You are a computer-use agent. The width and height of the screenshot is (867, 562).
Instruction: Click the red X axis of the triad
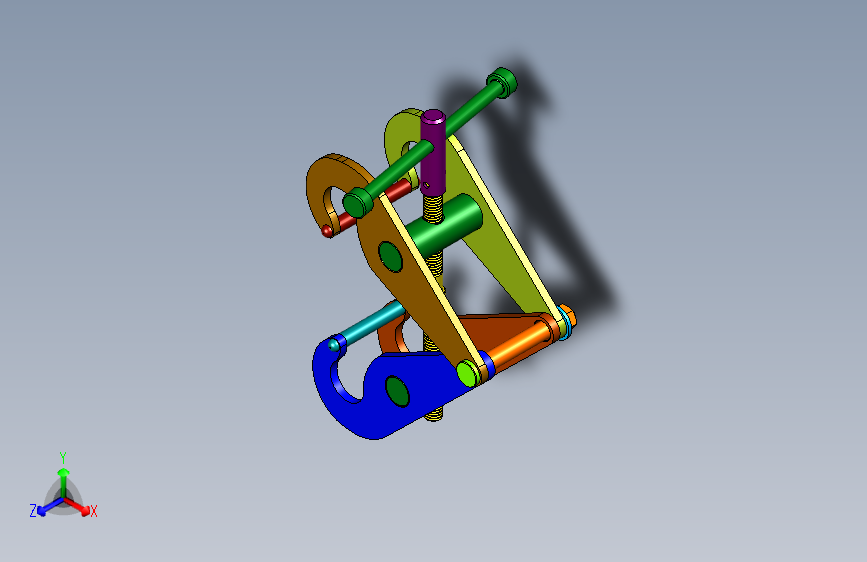click(78, 506)
